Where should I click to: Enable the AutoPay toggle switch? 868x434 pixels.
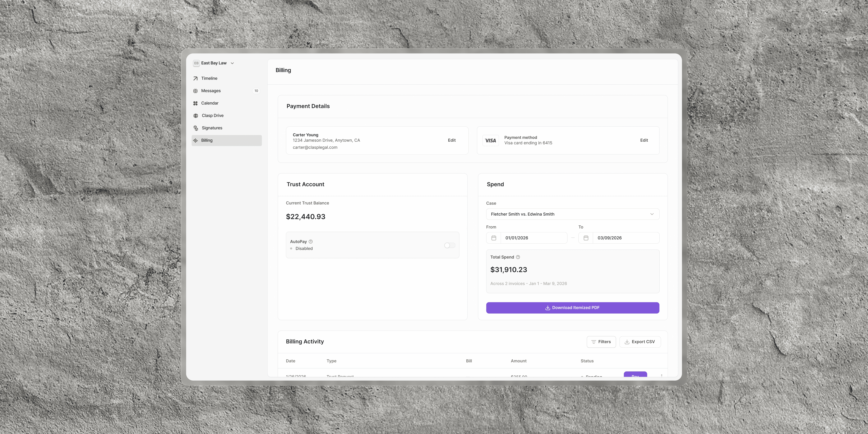point(449,245)
